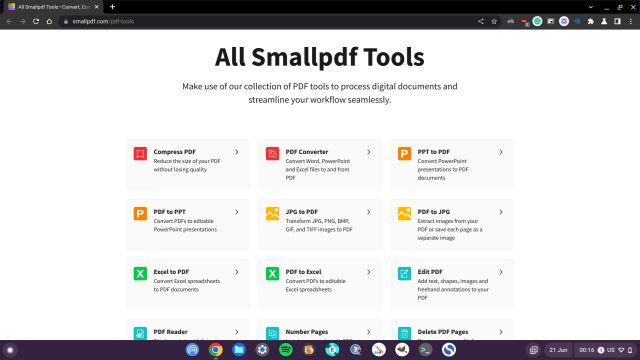Viewport: 640px width, 360px height.
Task: Click 'Convert Excel spreadsheets to PDF documents' text
Action: coord(187,285)
